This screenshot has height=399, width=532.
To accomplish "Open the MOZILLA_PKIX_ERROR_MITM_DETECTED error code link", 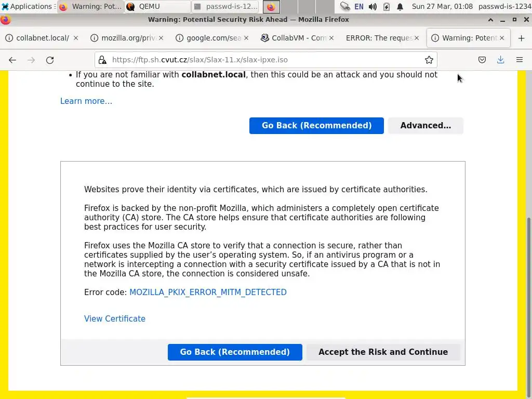I will [x=208, y=292].
